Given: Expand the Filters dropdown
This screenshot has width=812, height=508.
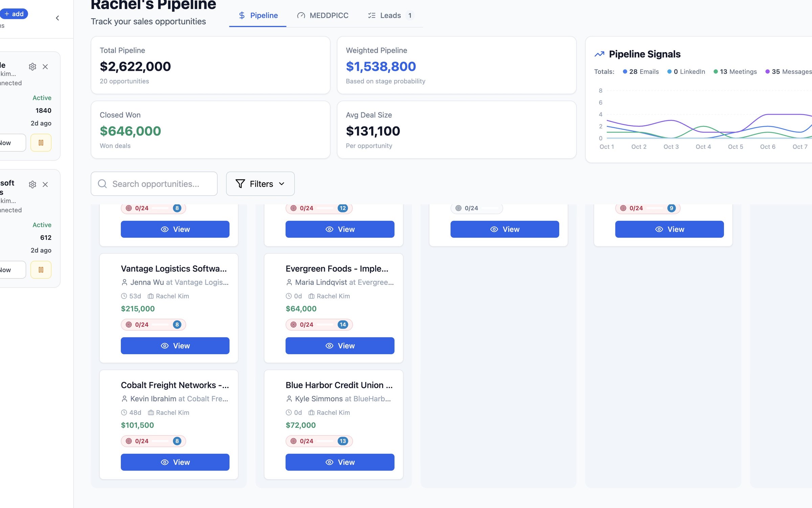Looking at the screenshot, I should click(260, 184).
